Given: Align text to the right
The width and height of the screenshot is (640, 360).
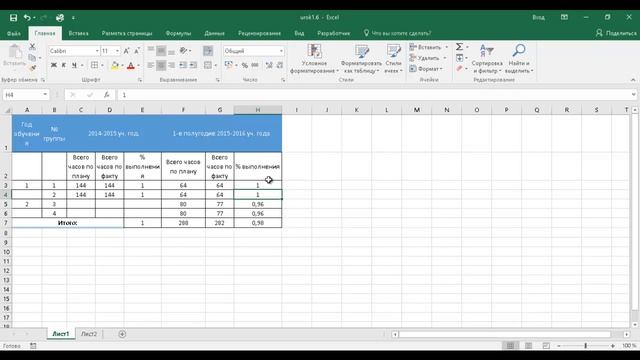Looking at the screenshot, I should click(171, 65).
